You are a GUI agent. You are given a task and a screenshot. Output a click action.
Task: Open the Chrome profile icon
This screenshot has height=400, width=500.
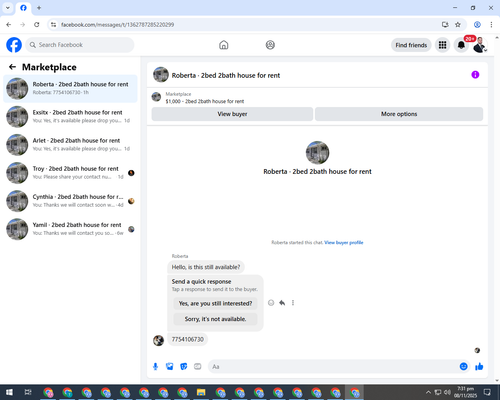click(477, 25)
